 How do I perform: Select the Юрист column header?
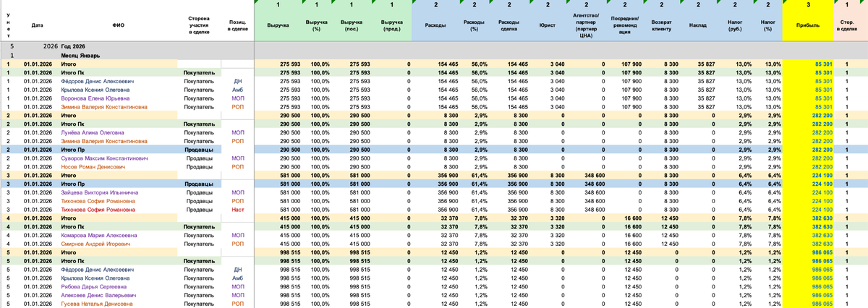548,25
